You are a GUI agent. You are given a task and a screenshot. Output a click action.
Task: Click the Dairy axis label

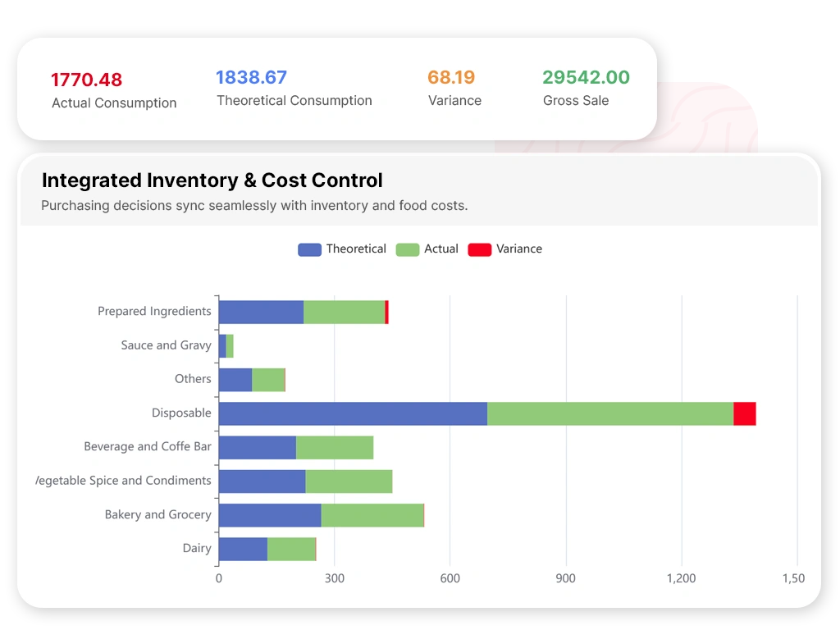pos(197,549)
